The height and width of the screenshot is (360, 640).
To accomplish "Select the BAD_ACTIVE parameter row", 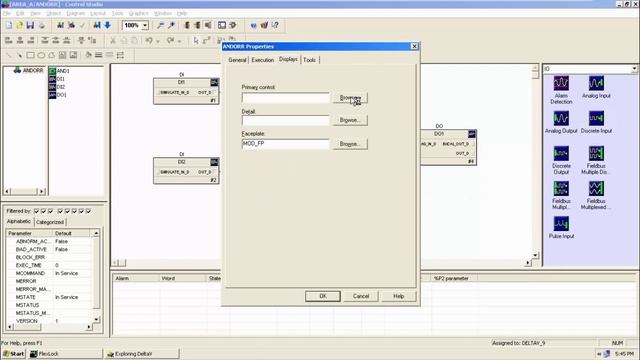I will pos(49,249).
